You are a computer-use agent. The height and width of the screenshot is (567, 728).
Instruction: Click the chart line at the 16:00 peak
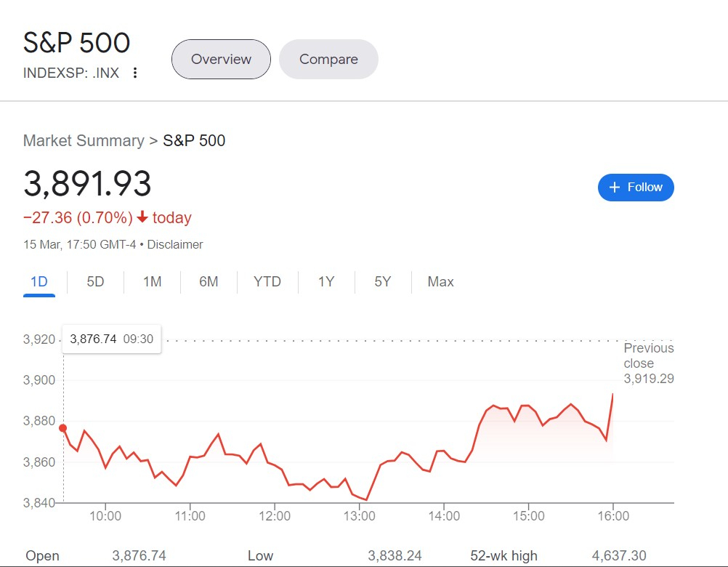[x=613, y=395]
